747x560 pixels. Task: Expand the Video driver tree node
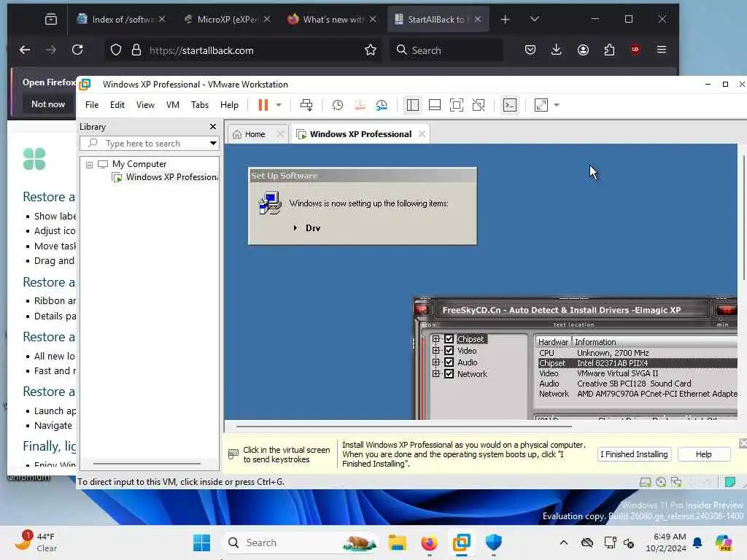point(436,351)
